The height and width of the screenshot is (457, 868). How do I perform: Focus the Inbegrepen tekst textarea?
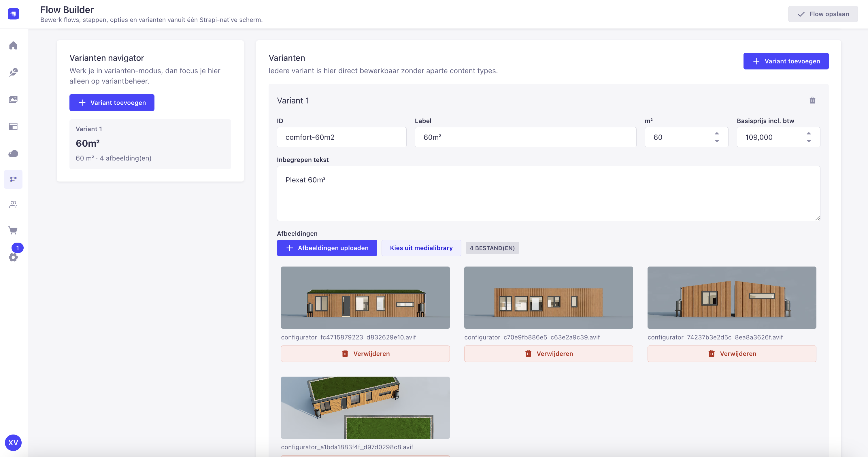(548, 193)
